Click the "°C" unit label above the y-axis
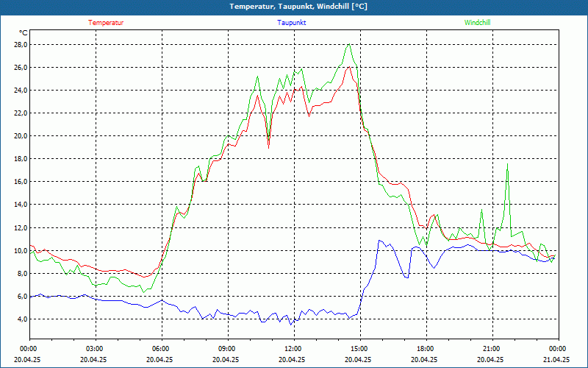Screen dimensions: 588x368 point(24,33)
